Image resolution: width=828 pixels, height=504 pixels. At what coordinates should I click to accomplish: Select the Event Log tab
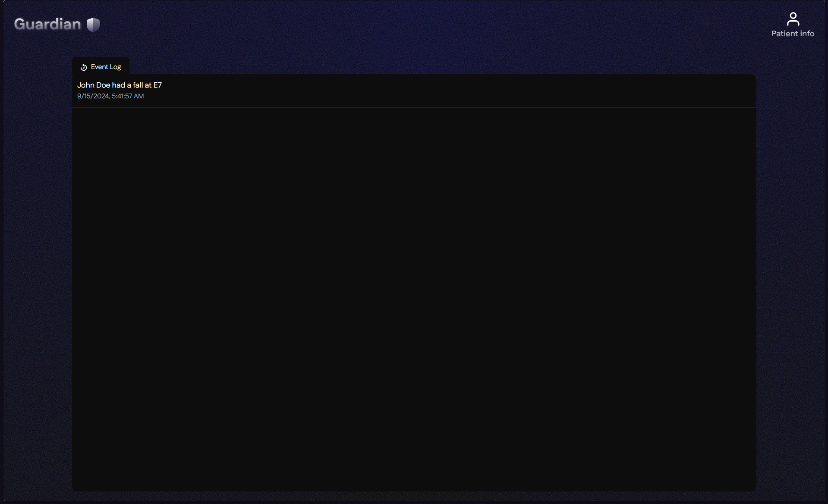(101, 66)
